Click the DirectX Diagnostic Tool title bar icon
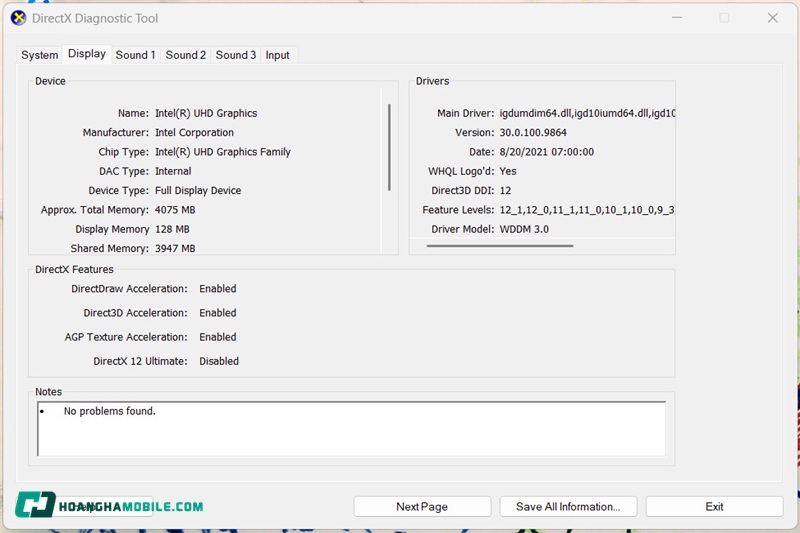Viewport: 800px width, 533px height. tap(18, 18)
